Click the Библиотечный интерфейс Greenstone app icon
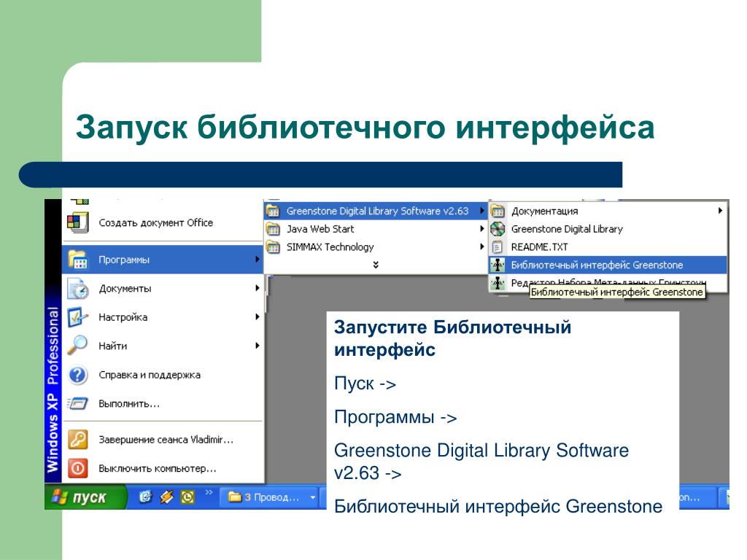Viewport: 747px width, 560px height. click(498, 265)
